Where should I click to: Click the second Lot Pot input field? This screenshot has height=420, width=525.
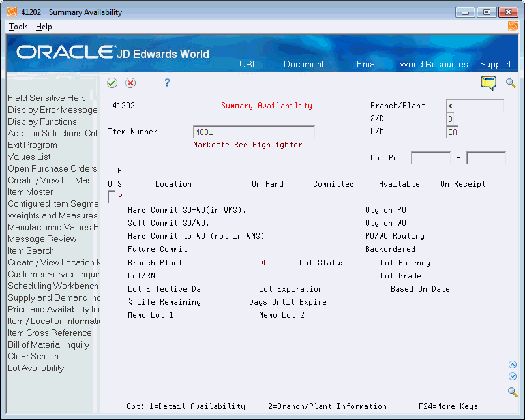pos(486,158)
